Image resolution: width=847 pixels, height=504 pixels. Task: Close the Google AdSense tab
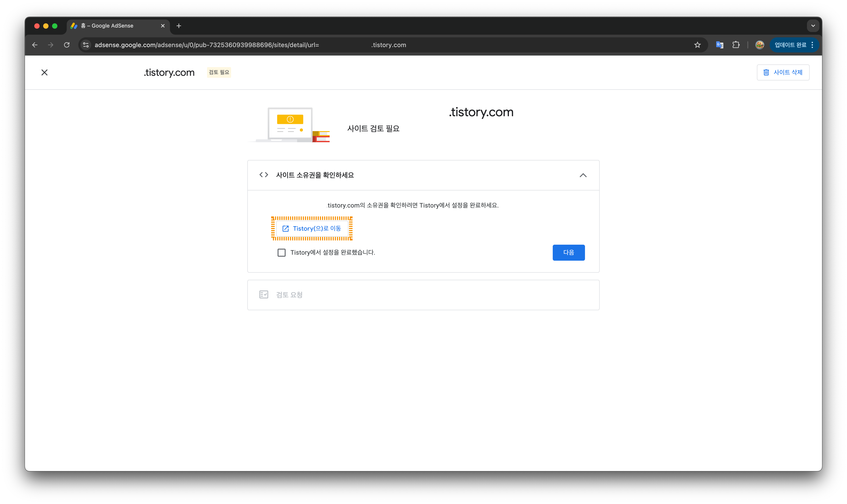(163, 26)
